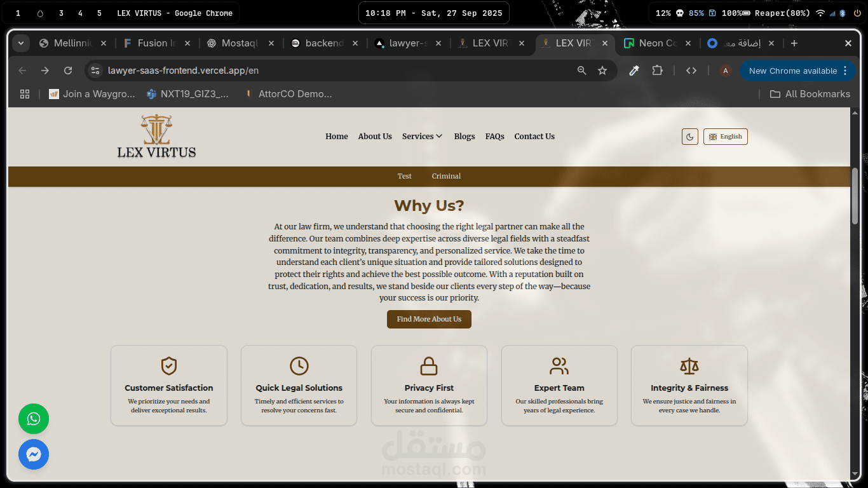Bookmark this page with star icon
The image size is (868, 488).
pos(602,71)
